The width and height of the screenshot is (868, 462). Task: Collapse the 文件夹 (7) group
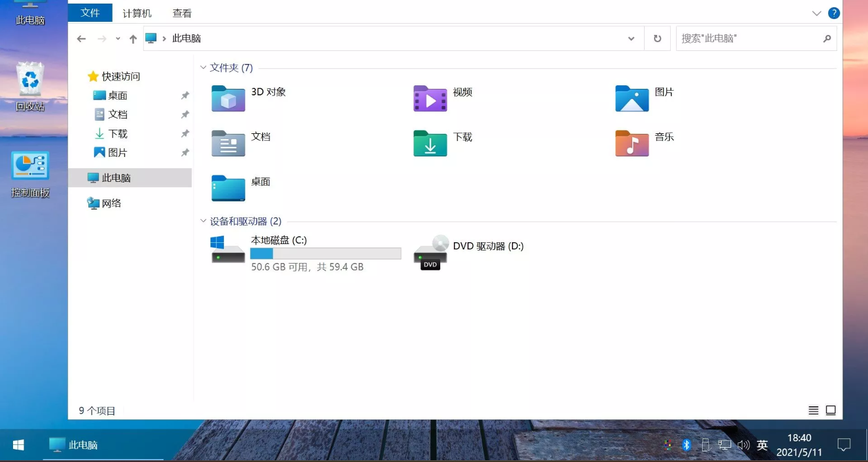[203, 68]
